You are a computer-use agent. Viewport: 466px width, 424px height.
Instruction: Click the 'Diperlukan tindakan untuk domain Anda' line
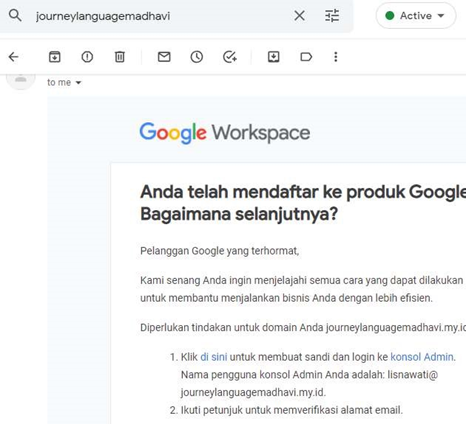[x=303, y=327]
